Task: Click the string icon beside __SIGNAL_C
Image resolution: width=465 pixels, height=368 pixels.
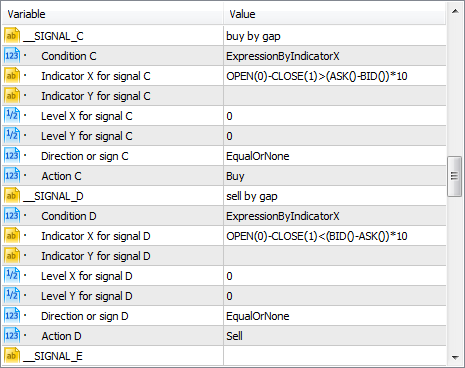Action: click(x=12, y=36)
